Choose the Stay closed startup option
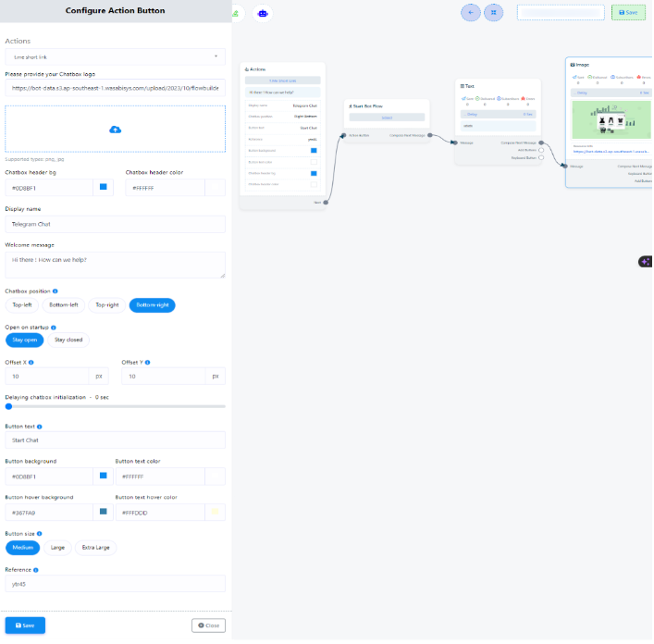Screen dimensions: 654x644 tap(68, 340)
